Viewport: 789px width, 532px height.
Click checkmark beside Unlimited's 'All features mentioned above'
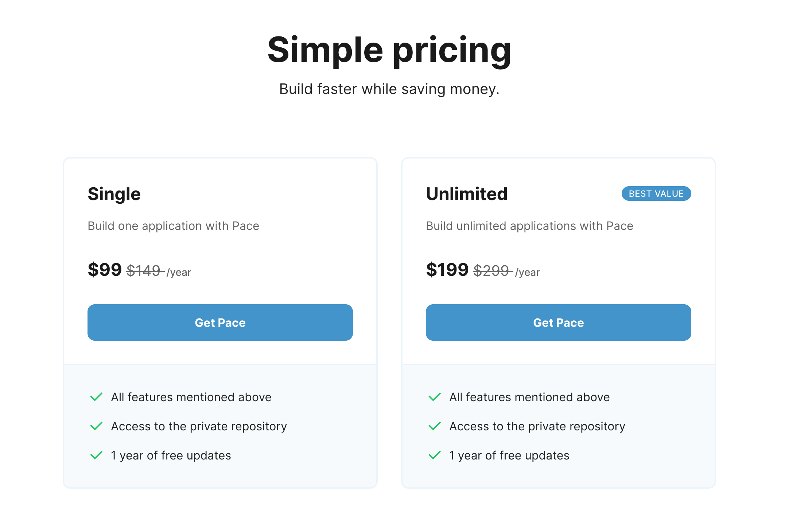coord(435,397)
